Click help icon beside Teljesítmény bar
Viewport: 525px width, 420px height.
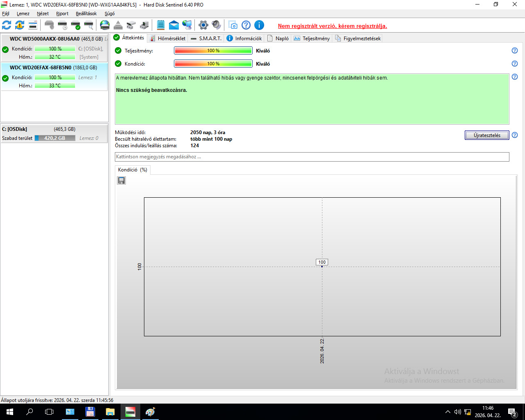[515, 50]
